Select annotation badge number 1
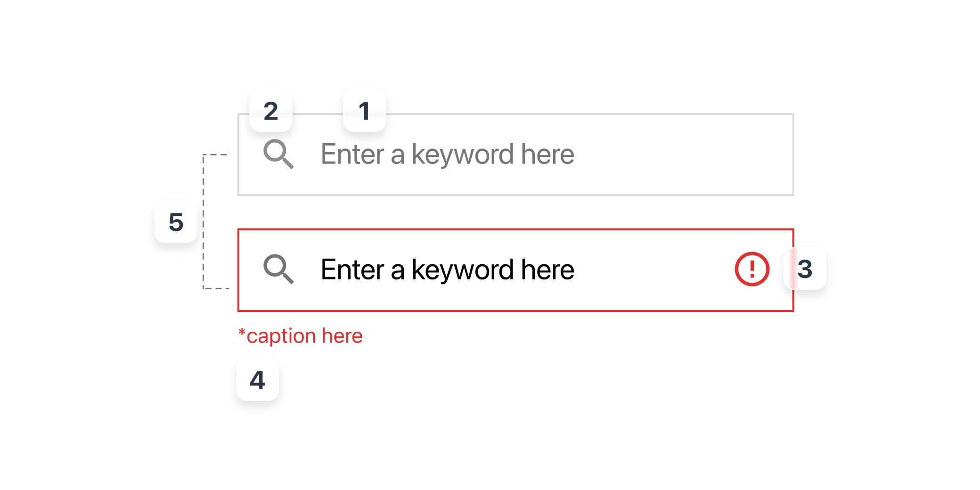This screenshot has width=980, height=490. [x=364, y=111]
